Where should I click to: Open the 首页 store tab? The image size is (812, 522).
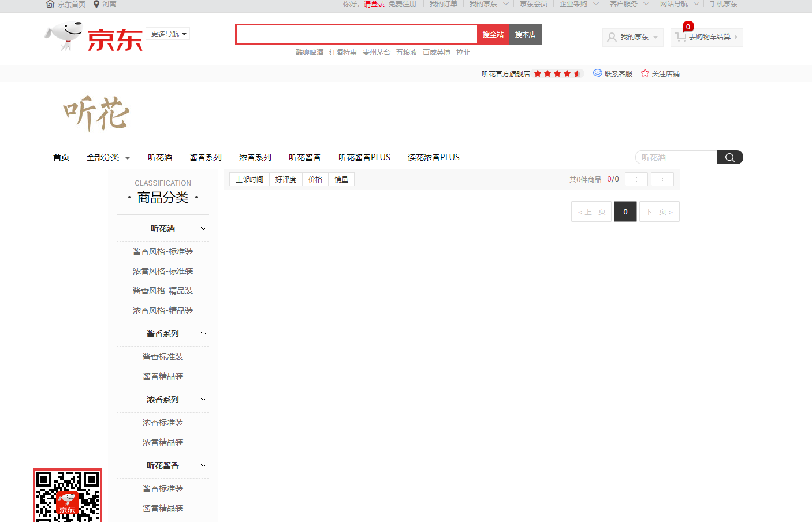coord(61,157)
